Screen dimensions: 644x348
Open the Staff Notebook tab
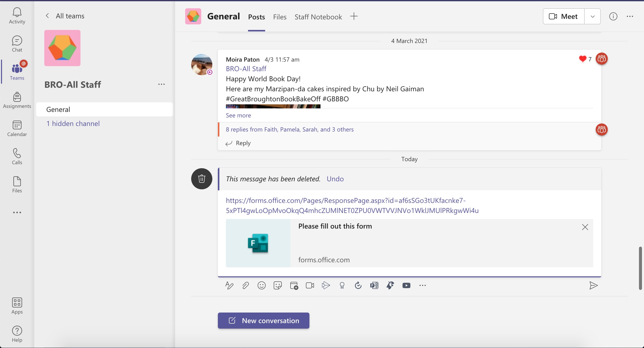(318, 17)
